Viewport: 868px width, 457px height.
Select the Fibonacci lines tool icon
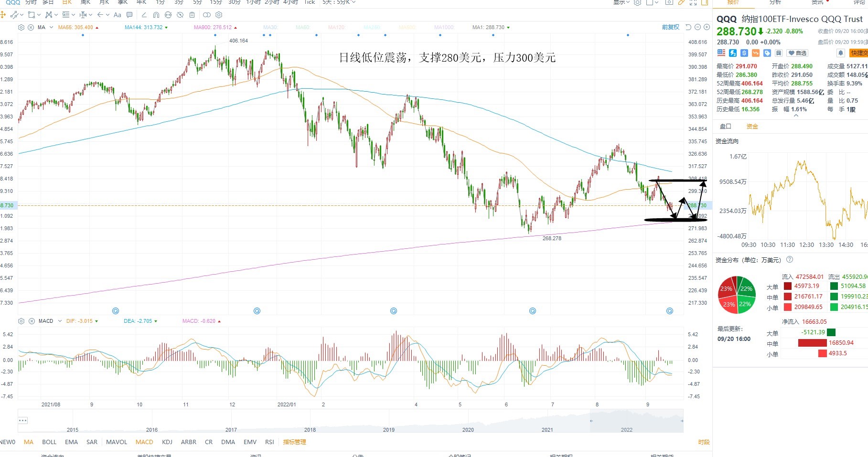click(x=66, y=15)
